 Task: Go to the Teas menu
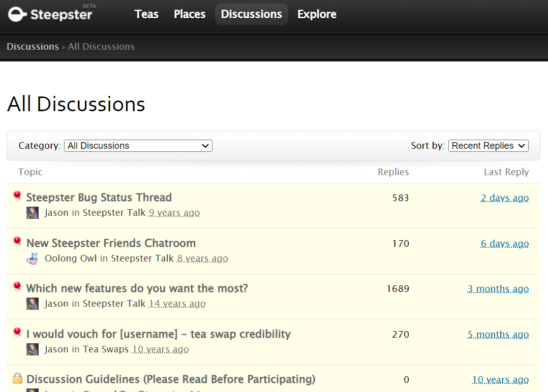(x=146, y=14)
